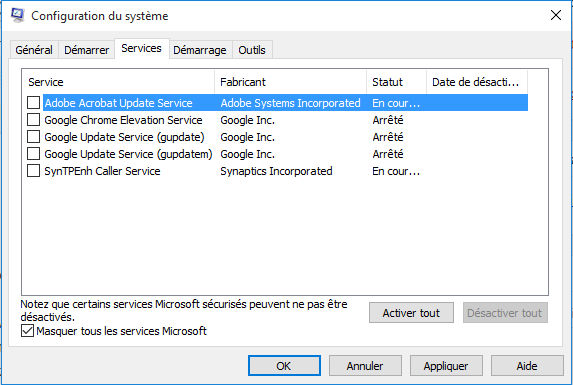Click the Adobe Systems Incorporated cell

click(291, 103)
